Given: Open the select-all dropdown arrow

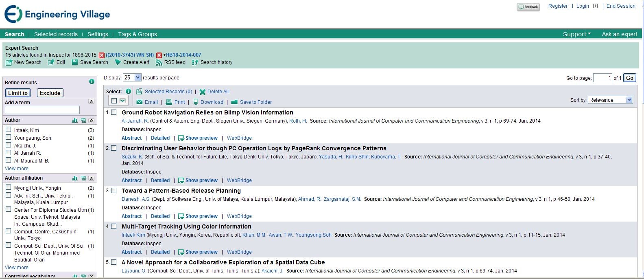Looking at the screenshot, I should coord(122,101).
